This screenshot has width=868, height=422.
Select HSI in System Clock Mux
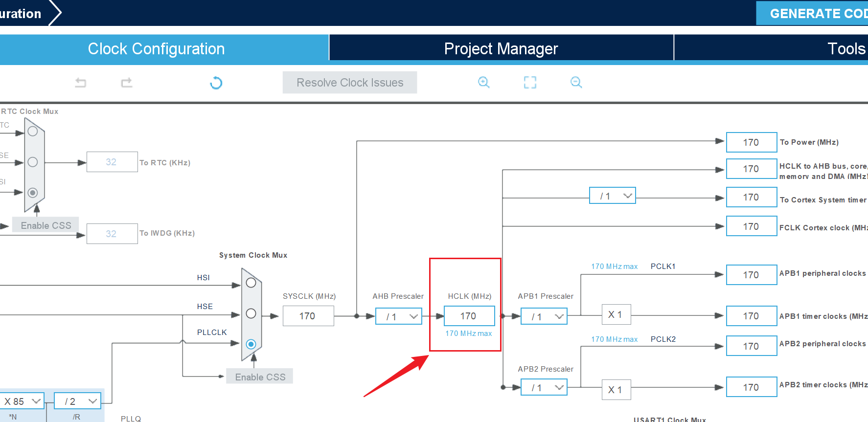coord(251,283)
